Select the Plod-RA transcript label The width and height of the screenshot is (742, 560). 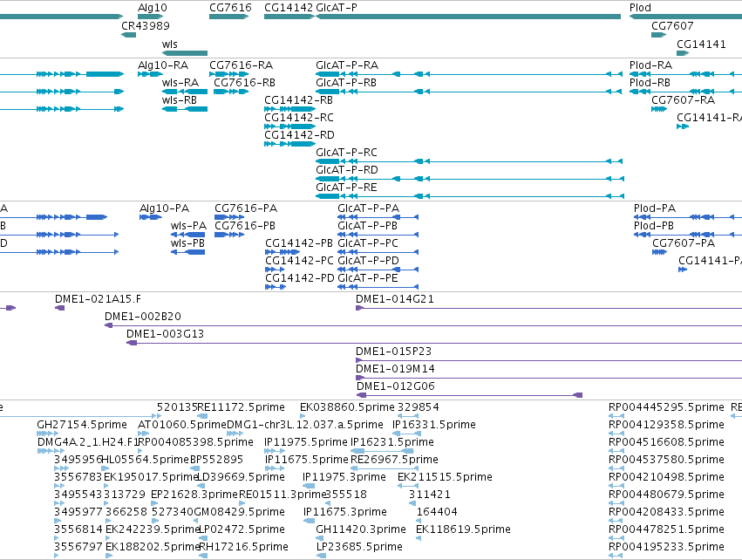(x=650, y=65)
